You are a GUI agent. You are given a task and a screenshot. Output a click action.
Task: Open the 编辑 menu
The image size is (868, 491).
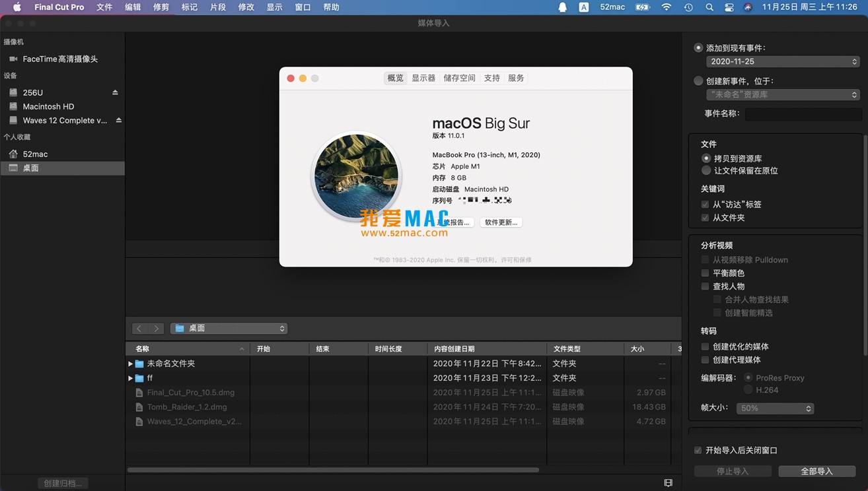click(133, 7)
